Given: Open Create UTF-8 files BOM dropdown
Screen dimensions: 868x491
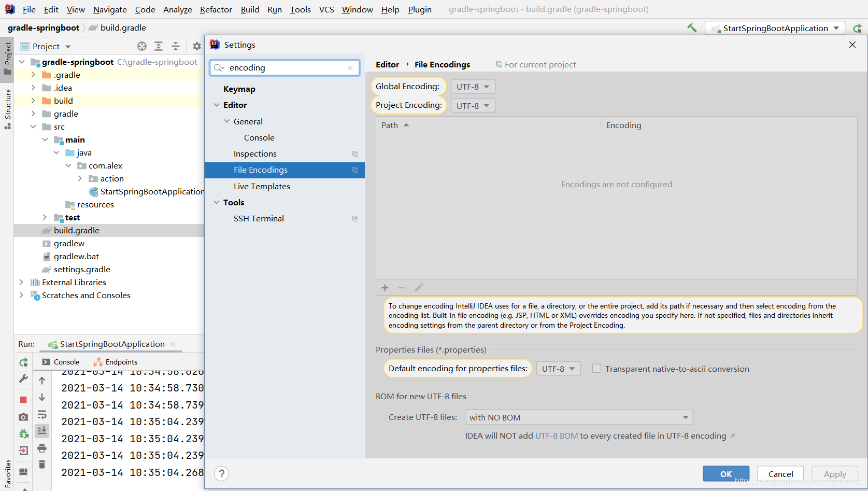Looking at the screenshot, I should [579, 417].
